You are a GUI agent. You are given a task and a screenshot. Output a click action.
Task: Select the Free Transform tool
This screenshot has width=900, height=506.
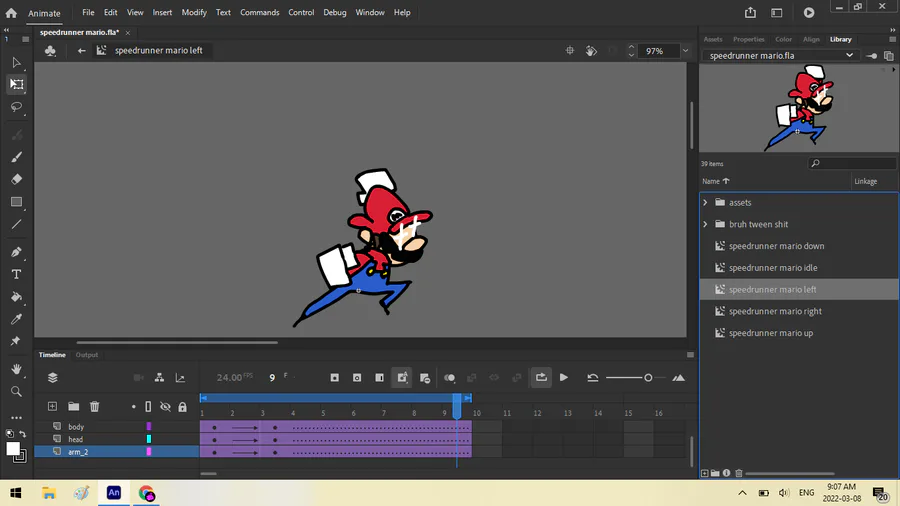click(16, 84)
